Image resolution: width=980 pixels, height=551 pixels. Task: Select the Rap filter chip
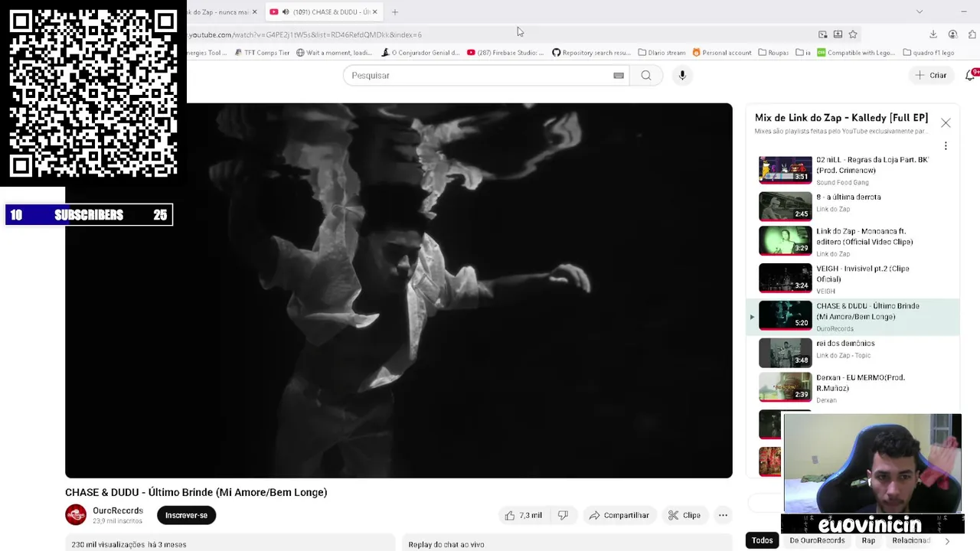(x=868, y=540)
